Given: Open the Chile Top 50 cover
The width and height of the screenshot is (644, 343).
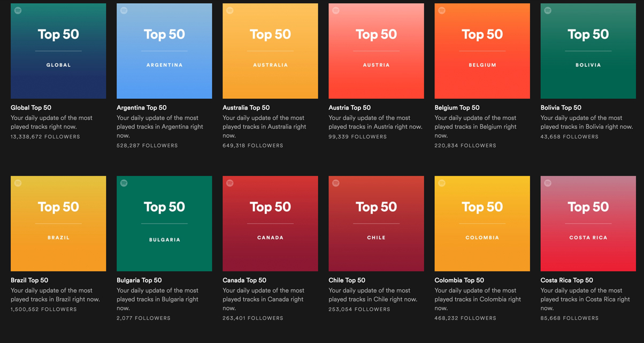Looking at the screenshot, I should tap(376, 223).
